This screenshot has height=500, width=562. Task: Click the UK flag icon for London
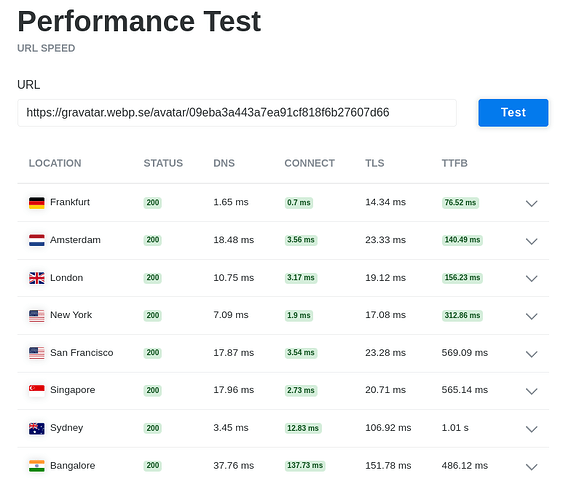(x=37, y=278)
